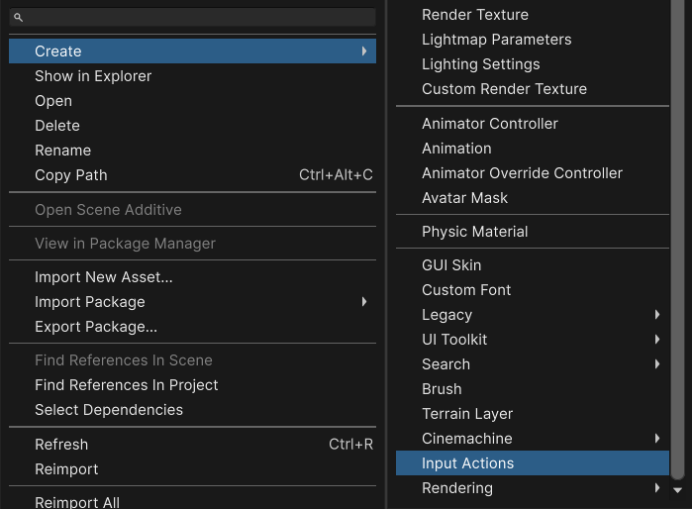The height and width of the screenshot is (509, 692).
Task: Expand the Import Package submenu arrow
Action: click(364, 302)
